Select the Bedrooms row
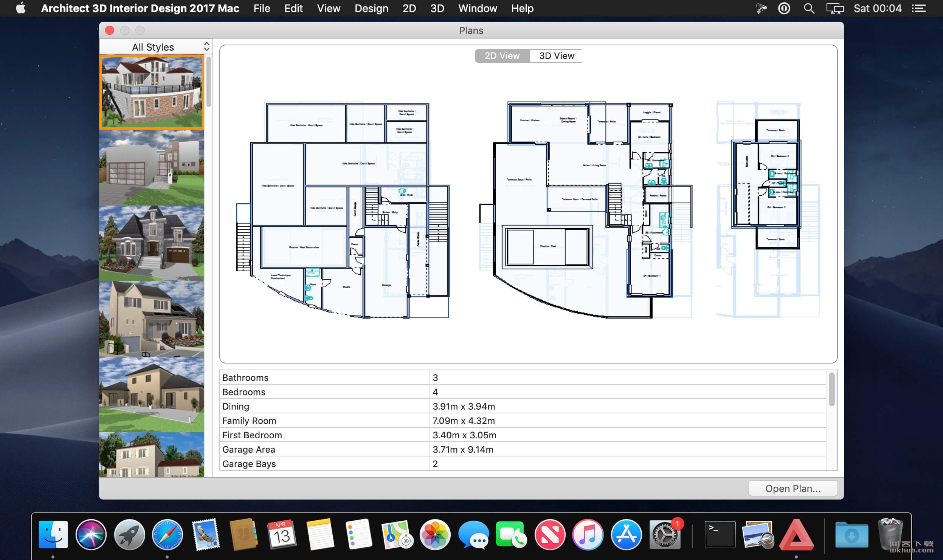This screenshot has width=943, height=560. click(x=523, y=392)
